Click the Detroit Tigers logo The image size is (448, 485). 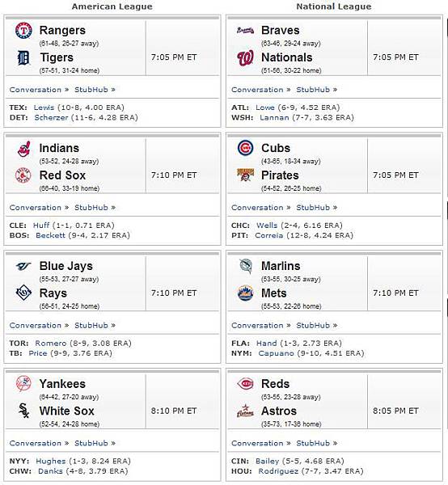pos(23,58)
